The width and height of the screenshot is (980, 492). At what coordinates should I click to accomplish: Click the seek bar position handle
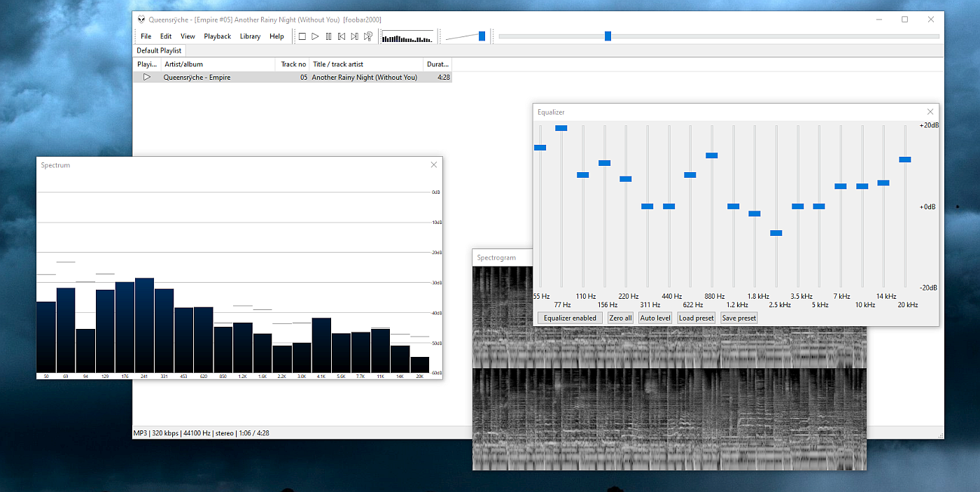pyautogui.click(x=608, y=36)
